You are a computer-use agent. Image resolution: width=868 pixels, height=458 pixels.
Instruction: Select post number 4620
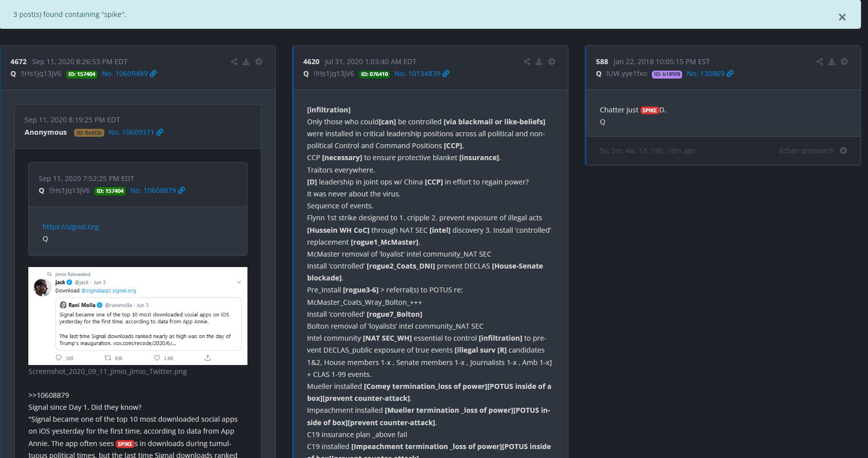click(311, 62)
